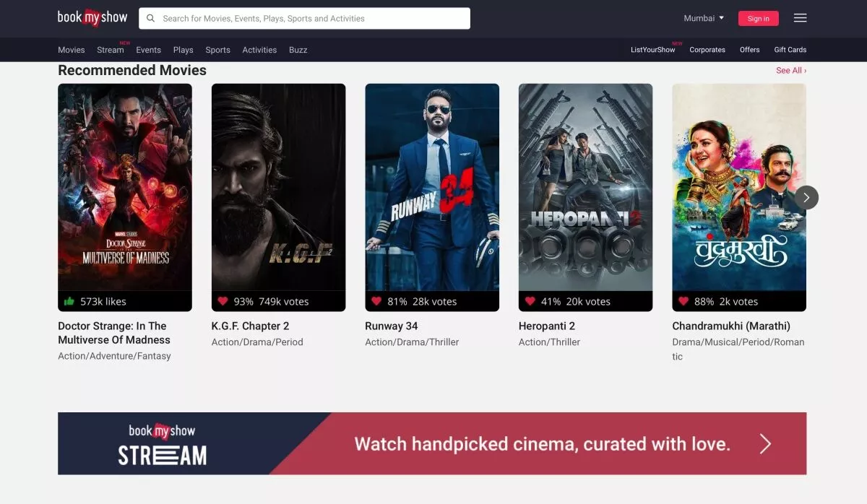Click the Sign in button
The width and height of the screenshot is (867, 504).
click(x=758, y=19)
